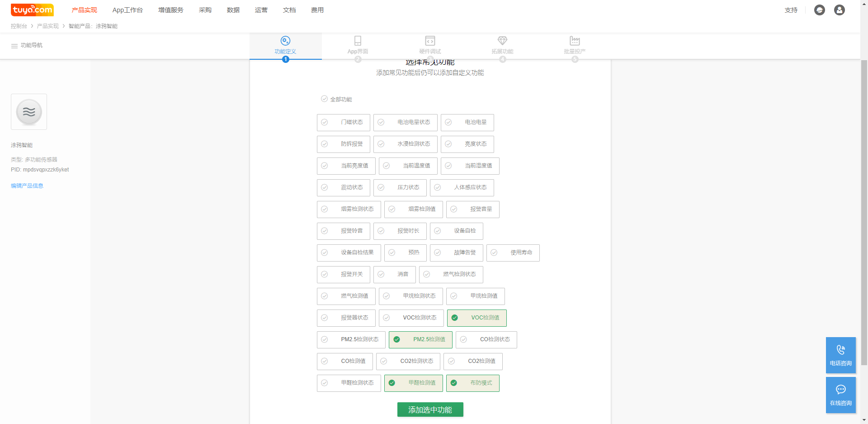Select the 报警音量 function
The width and height of the screenshot is (868, 424).
coord(473,210)
